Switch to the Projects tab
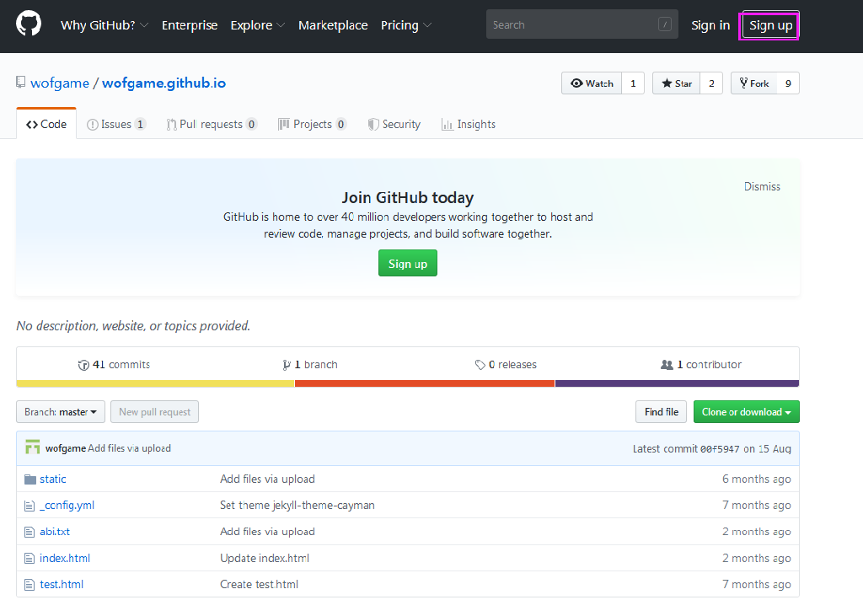 tap(312, 125)
